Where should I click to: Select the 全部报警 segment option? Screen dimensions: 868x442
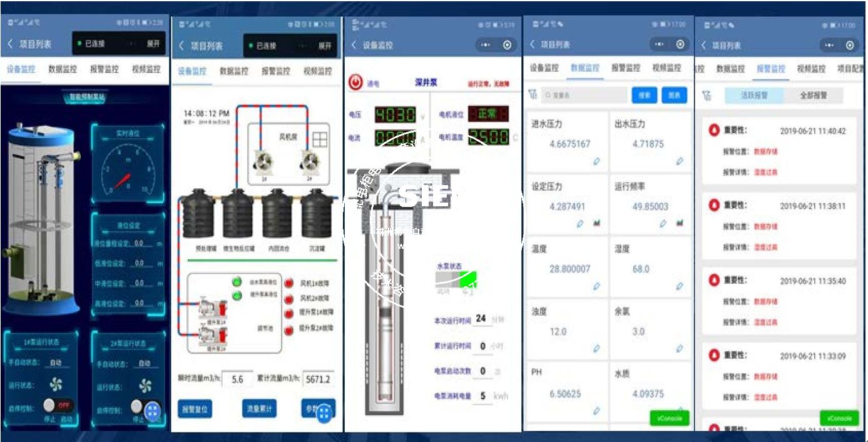click(813, 96)
